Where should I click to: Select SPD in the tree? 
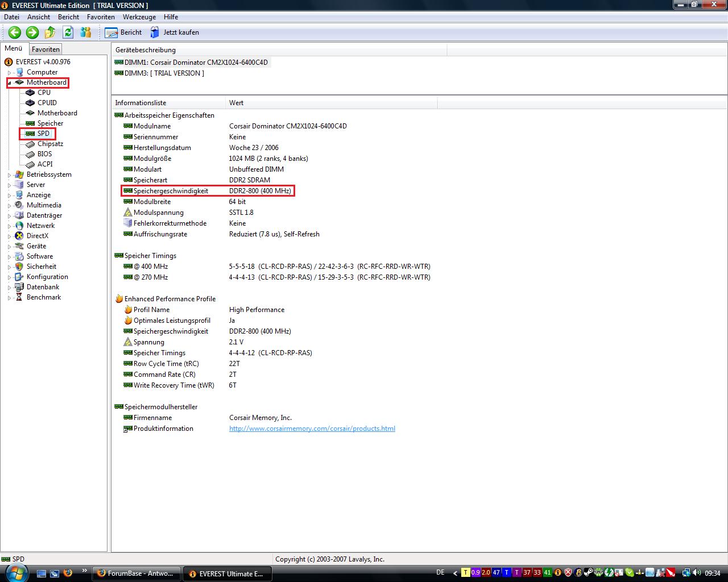point(43,134)
